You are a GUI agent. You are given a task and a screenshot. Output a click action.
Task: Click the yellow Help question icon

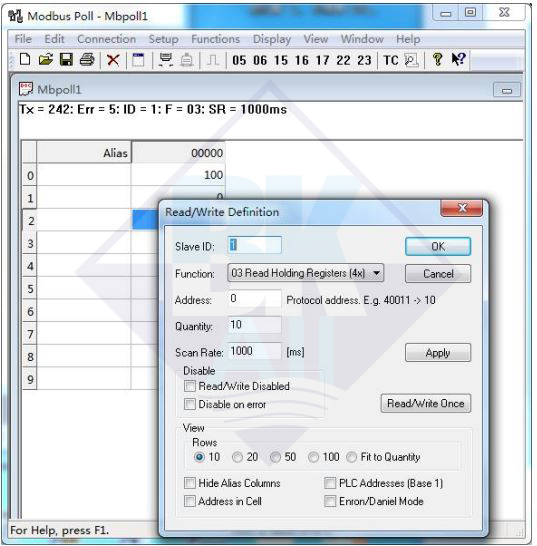click(x=437, y=60)
